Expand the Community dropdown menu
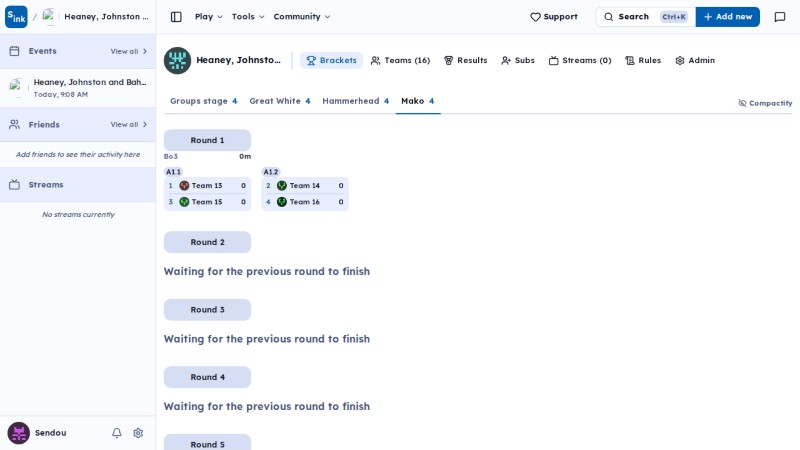 click(302, 17)
